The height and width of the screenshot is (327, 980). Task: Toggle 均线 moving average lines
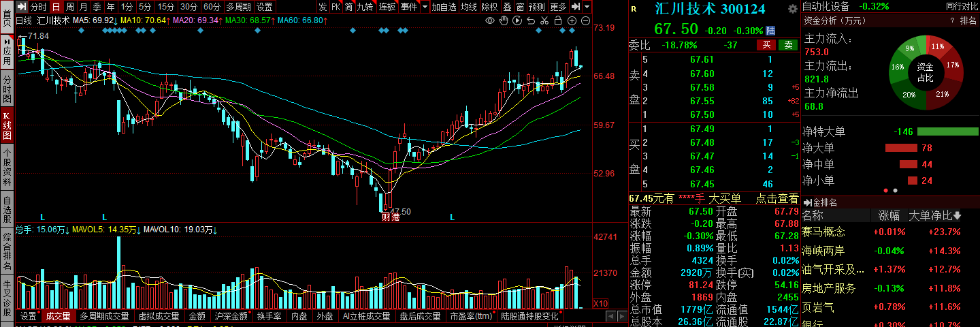pyautogui.click(x=468, y=7)
